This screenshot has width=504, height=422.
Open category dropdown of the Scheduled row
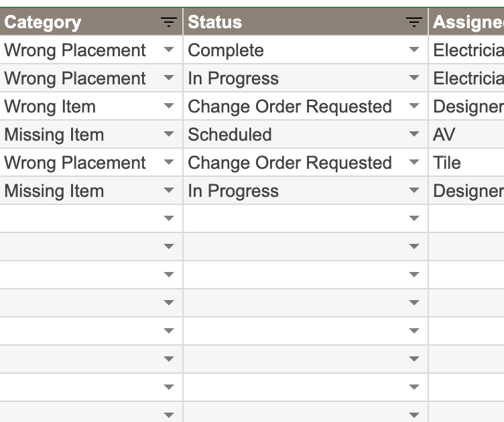click(x=169, y=133)
